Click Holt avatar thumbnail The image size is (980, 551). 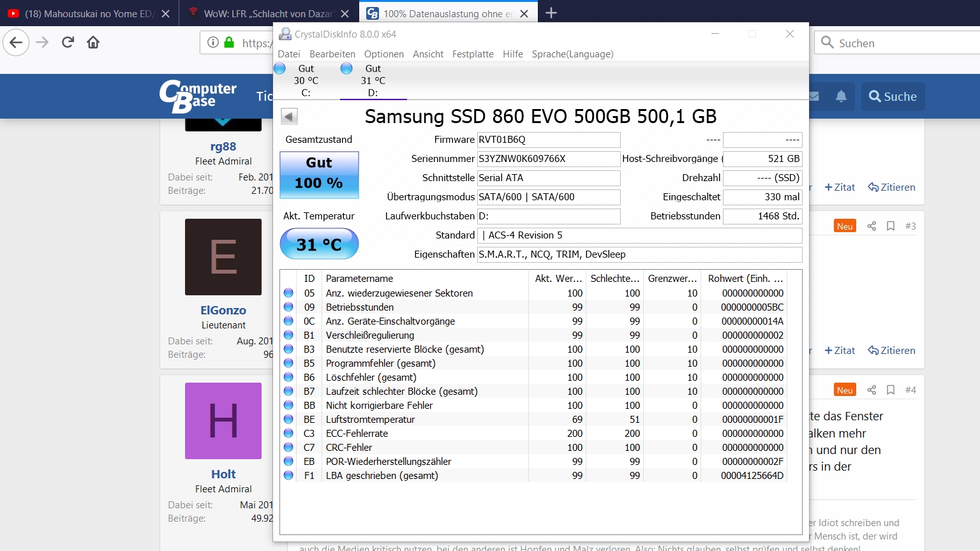pyautogui.click(x=223, y=421)
